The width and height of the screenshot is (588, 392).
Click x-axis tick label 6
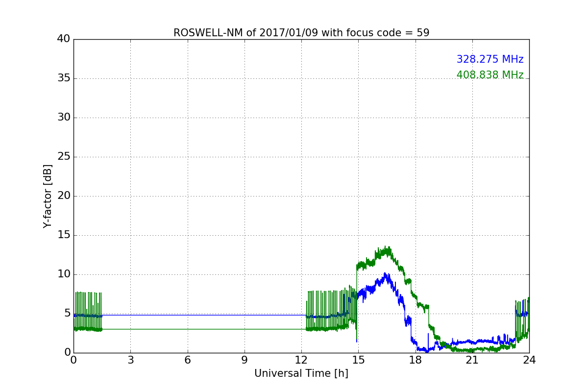click(188, 360)
